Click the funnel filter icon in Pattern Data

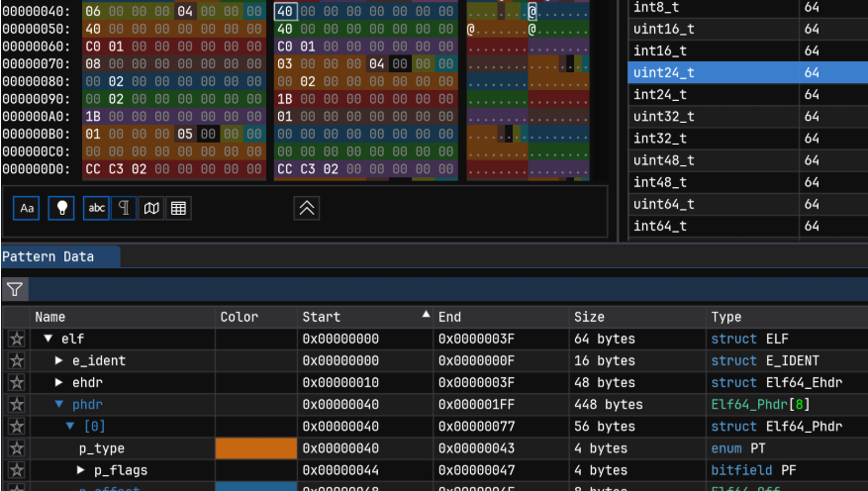(15, 289)
